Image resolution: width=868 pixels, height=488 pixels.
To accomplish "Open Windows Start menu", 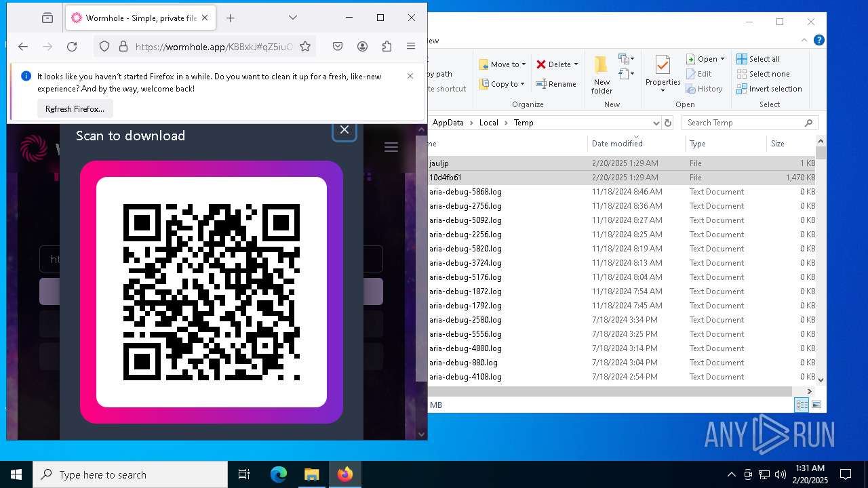I will [x=16, y=474].
